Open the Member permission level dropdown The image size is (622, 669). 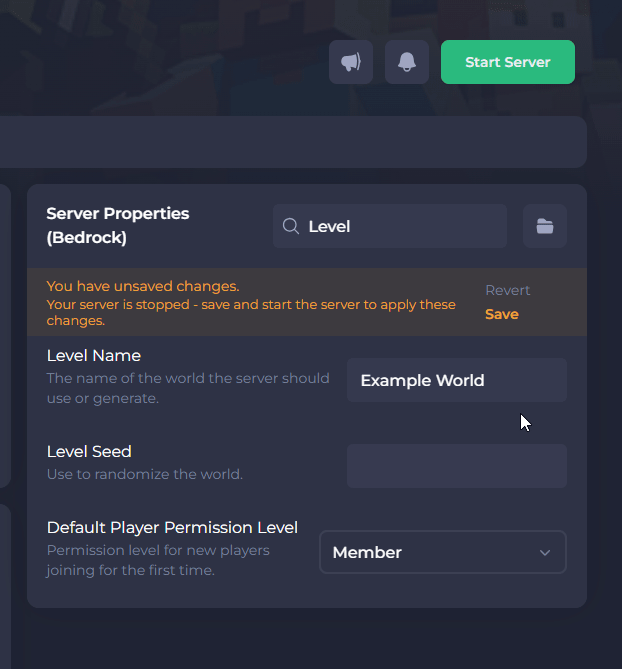[432, 552]
